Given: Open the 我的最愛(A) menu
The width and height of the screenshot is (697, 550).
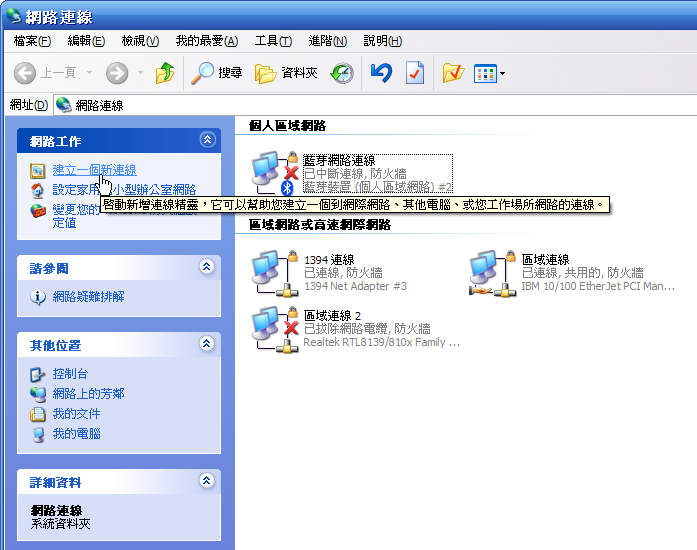Looking at the screenshot, I should [x=207, y=41].
